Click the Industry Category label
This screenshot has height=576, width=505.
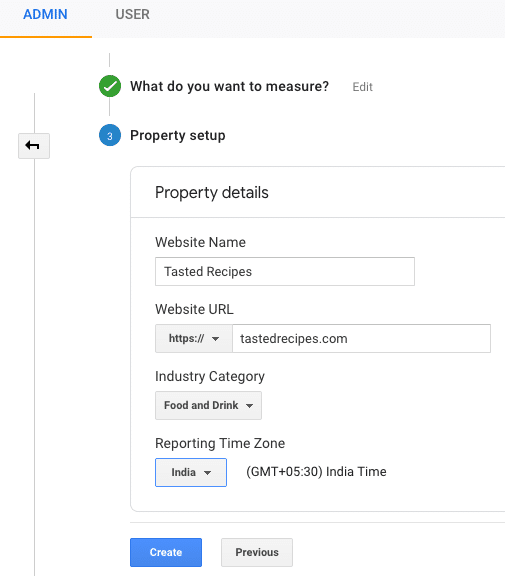210,377
